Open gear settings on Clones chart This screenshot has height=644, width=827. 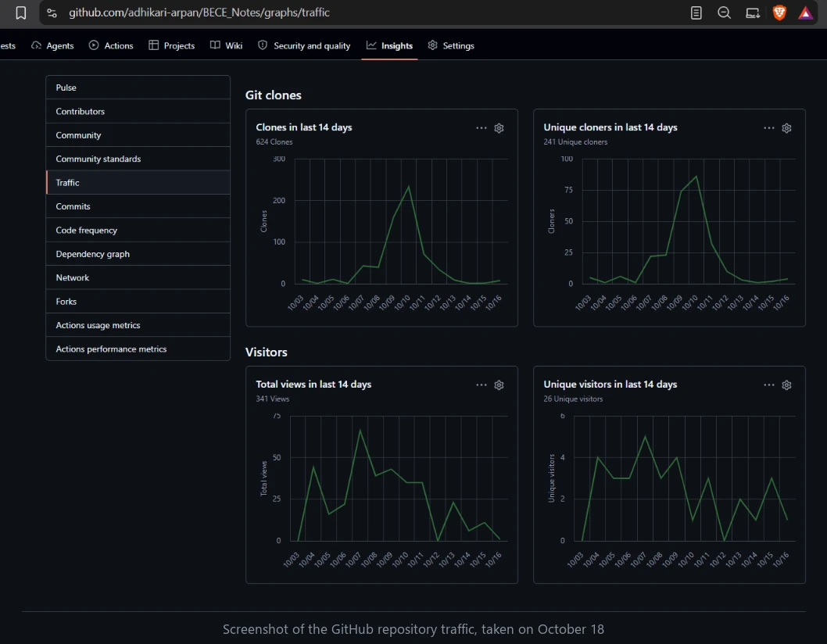pos(499,128)
